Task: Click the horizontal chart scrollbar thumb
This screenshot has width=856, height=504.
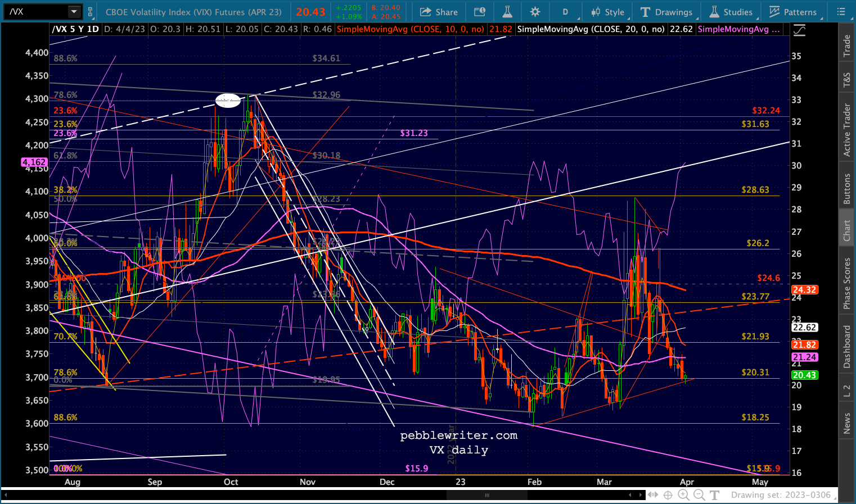Action: 487,495
